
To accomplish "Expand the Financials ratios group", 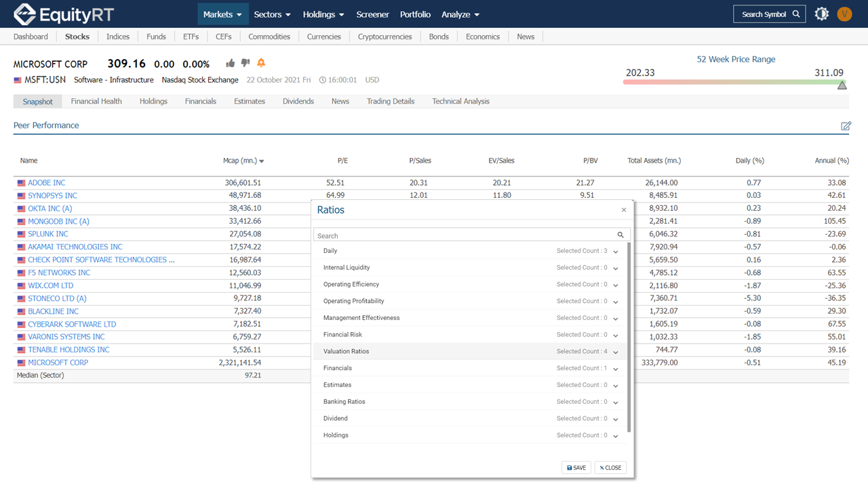I will click(616, 369).
